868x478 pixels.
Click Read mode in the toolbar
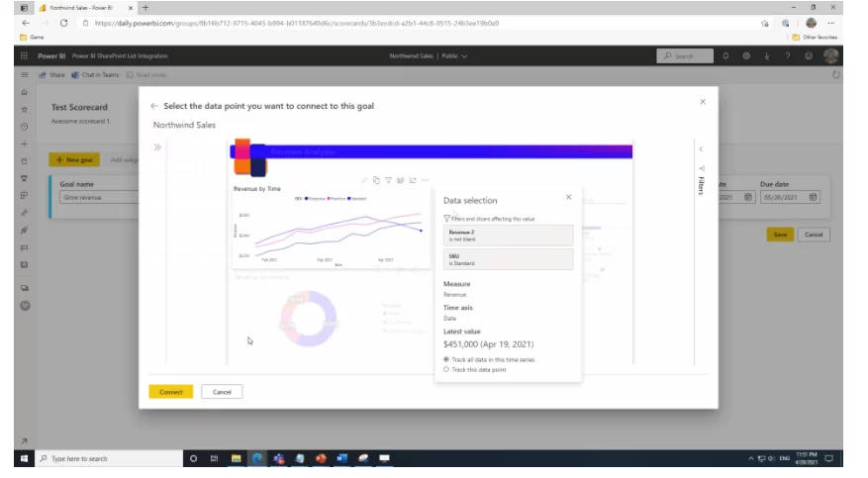coord(146,74)
